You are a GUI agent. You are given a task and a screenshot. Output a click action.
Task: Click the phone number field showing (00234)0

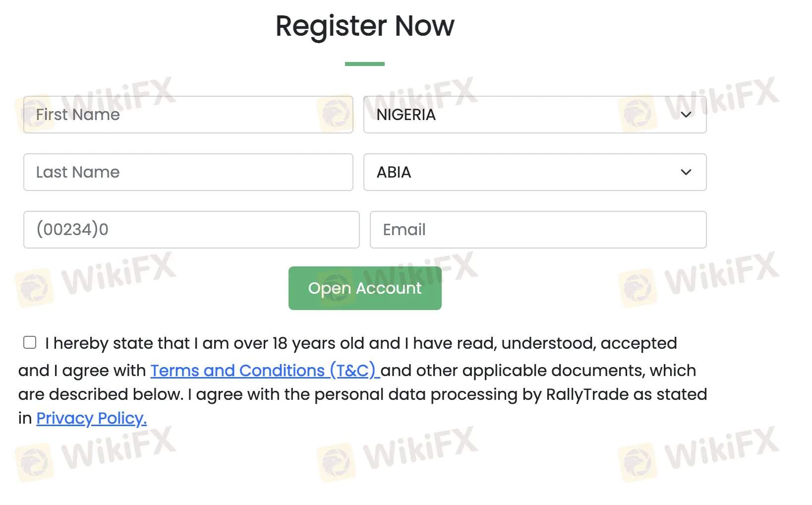[191, 230]
